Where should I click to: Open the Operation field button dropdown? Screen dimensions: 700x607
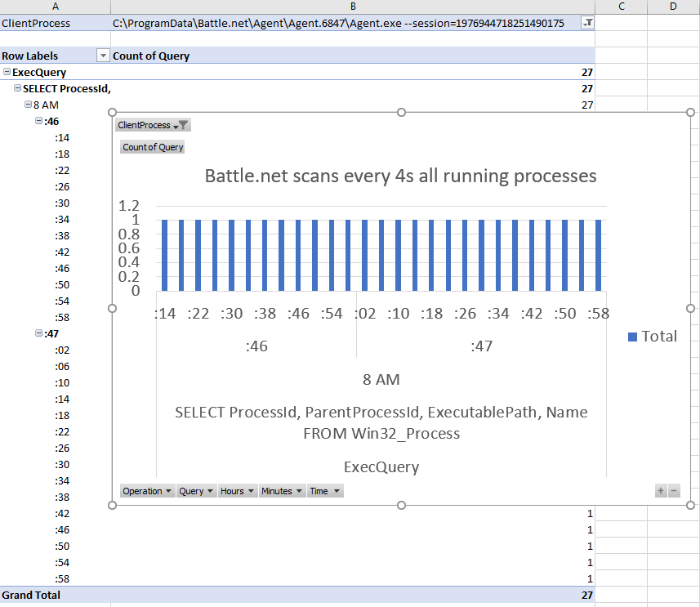tap(147, 491)
